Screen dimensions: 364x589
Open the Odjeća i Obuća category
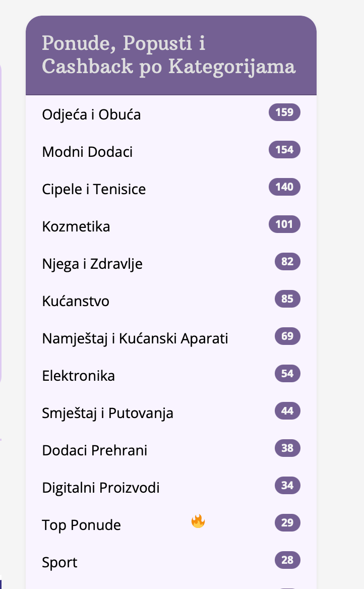[91, 114]
